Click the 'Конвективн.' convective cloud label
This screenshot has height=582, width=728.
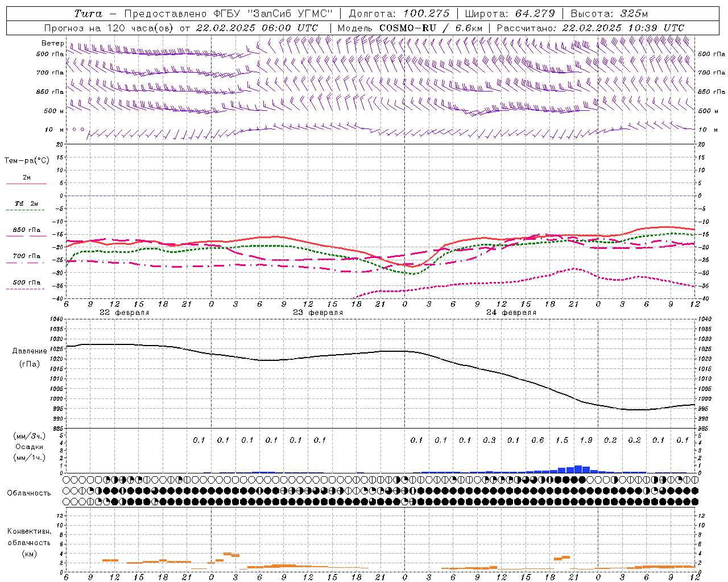point(29,531)
